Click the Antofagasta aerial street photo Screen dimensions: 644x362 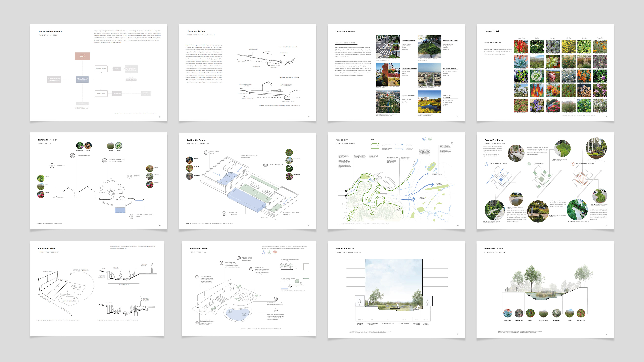(x=430, y=74)
